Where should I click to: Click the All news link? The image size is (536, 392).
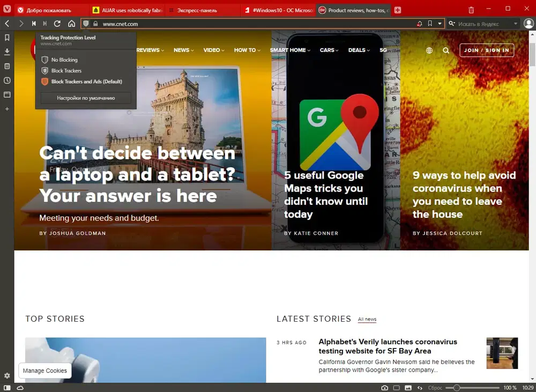pyautogui.click(x=367, y=319)
